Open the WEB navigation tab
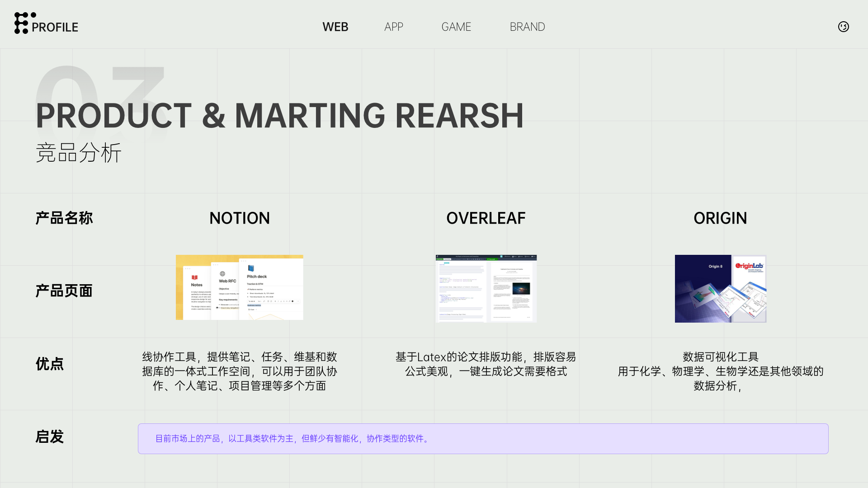 coord(335,27)
